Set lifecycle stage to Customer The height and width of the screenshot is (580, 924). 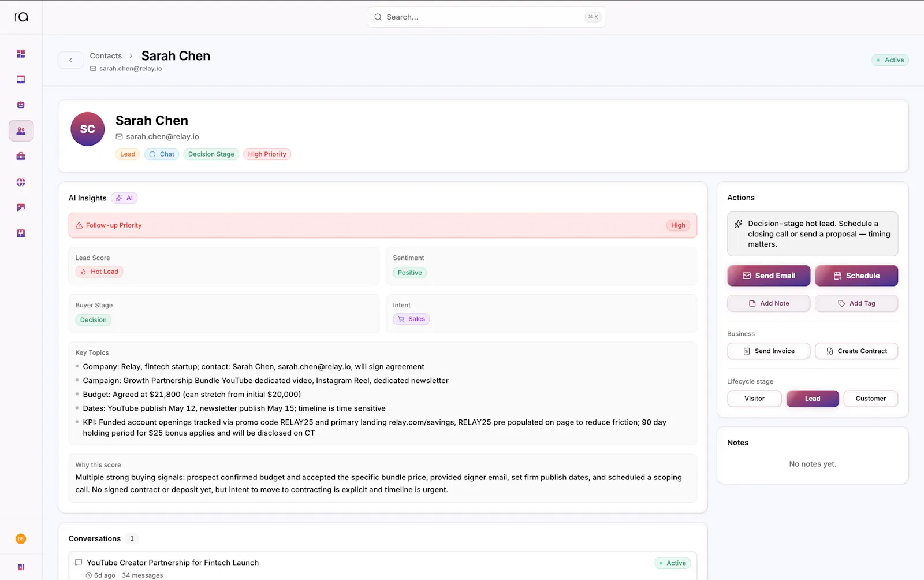coord(871,399)
